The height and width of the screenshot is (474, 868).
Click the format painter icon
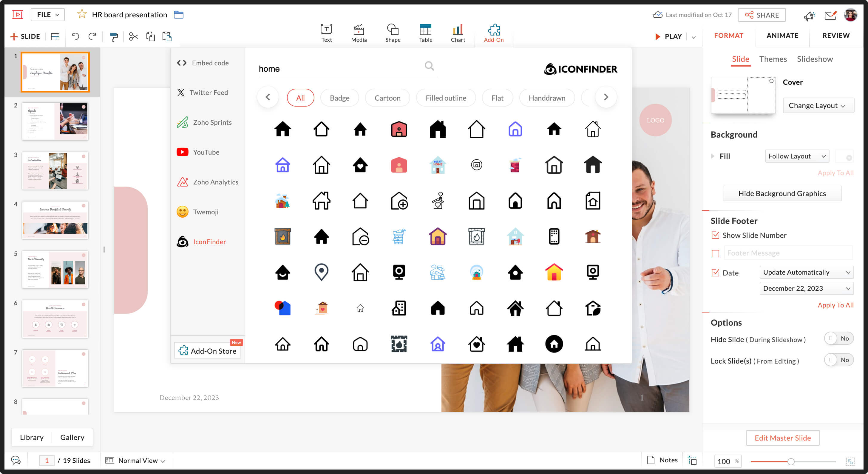point(114,36)
